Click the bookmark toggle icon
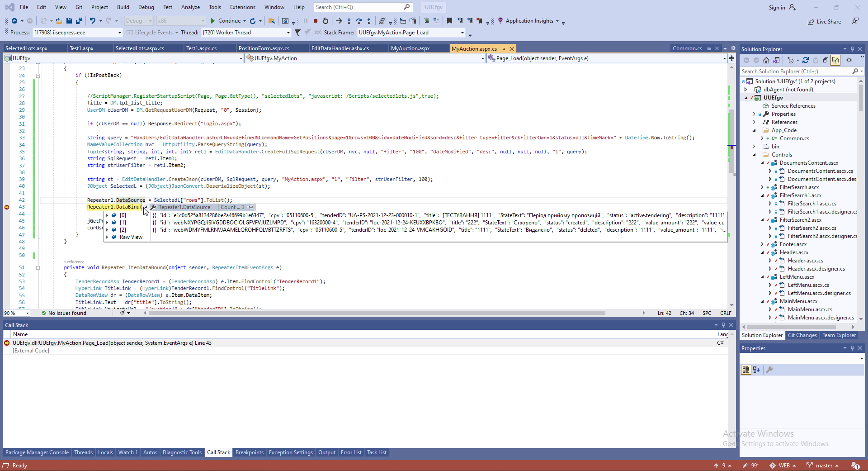The image size is (868, 471). click(x=449, y=21)
